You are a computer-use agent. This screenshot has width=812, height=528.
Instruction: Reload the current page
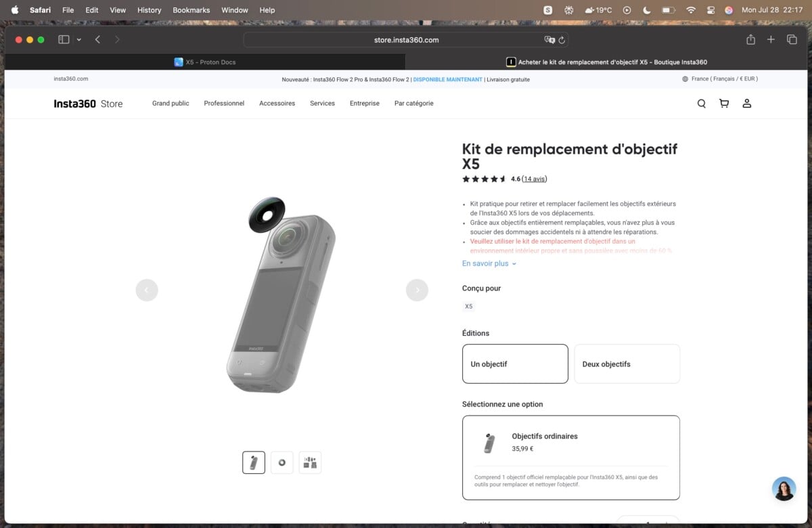[562, 40]
